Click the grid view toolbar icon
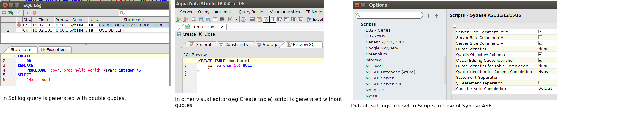 pos(273,20)
